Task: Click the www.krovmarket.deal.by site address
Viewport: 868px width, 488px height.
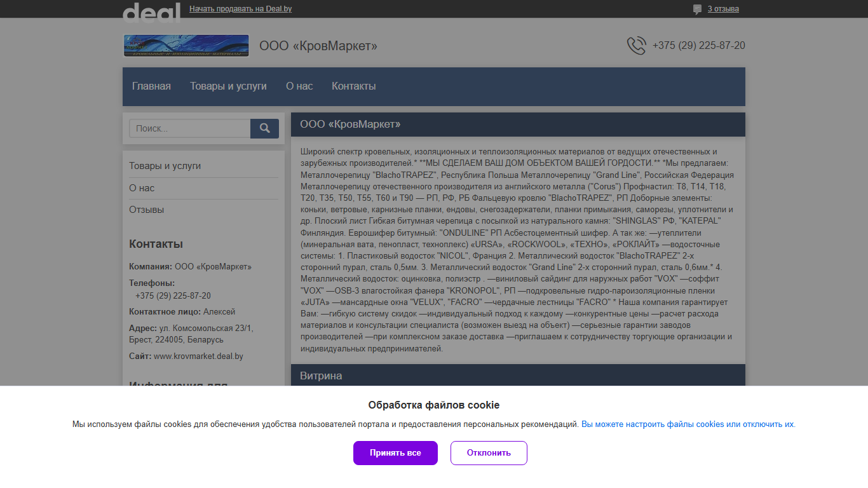Action: point(198,356)
